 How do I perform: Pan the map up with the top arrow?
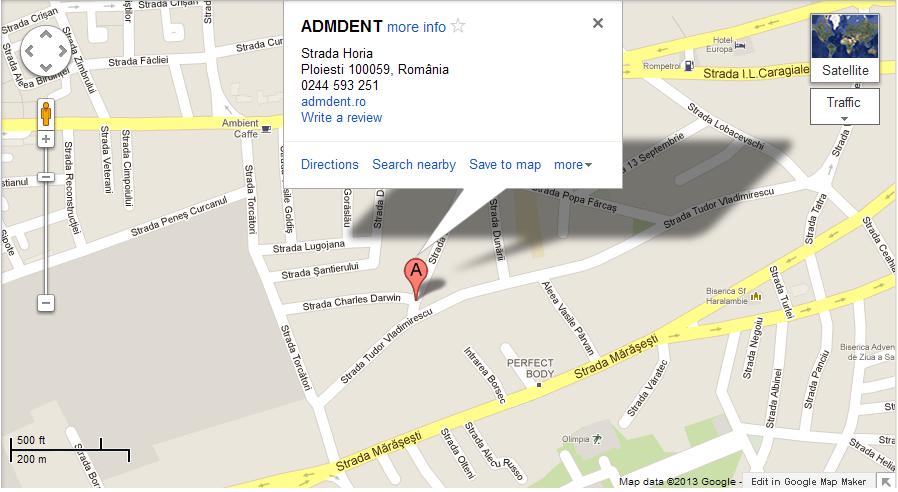pyautogui.click(x=46, y=36)
